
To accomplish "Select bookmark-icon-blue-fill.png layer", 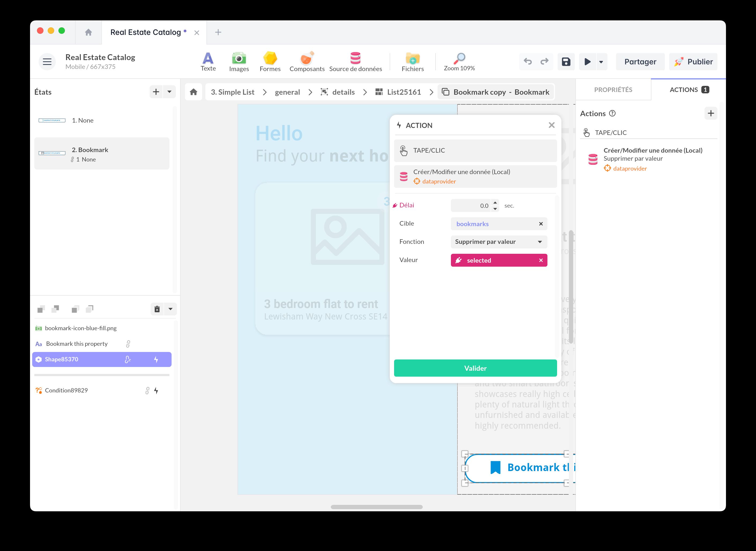I will (x=102, y=328).
